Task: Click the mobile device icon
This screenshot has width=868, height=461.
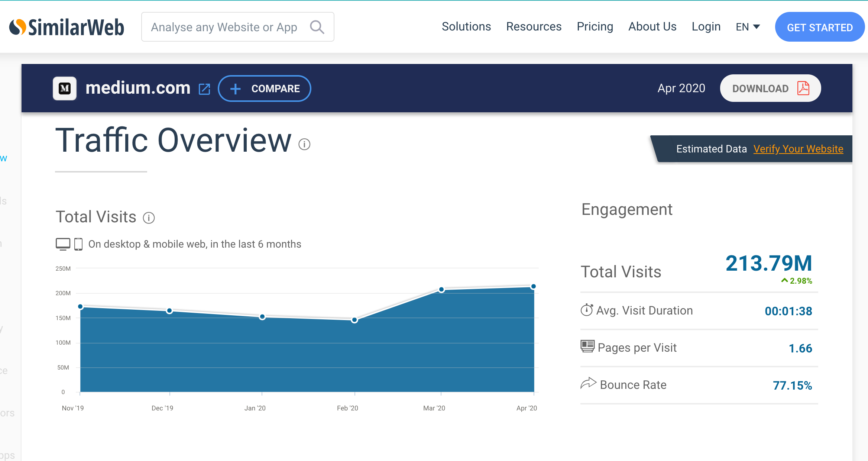Action: point(78,244)
